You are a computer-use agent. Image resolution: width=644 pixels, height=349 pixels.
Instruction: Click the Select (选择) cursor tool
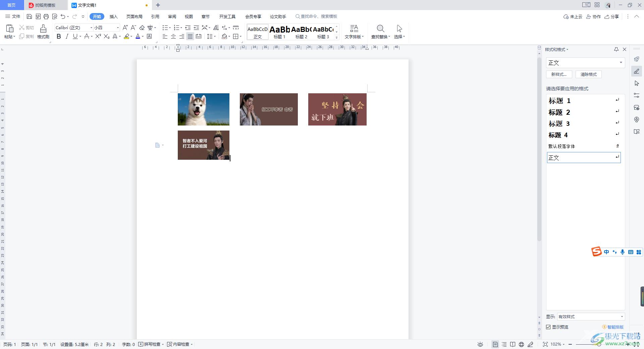399,29
